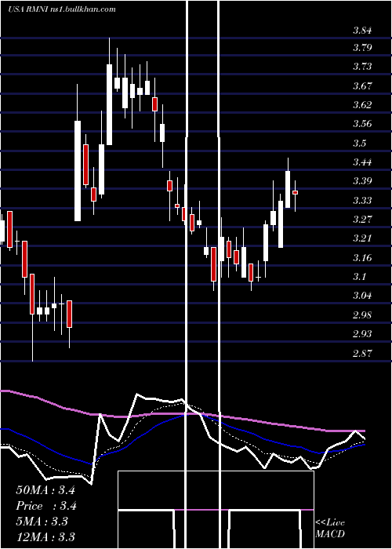Screen dimensions: 392x549
Task: Click the 3.84 price axis label
Action: coord(362,31)
